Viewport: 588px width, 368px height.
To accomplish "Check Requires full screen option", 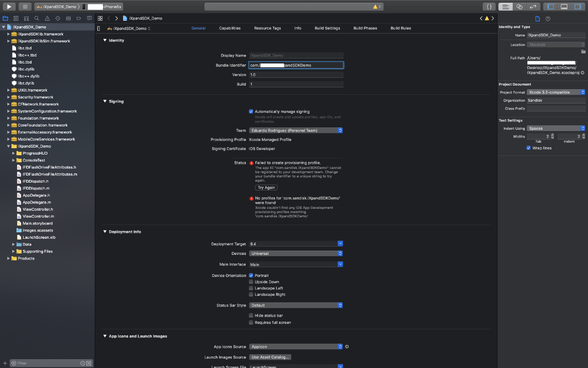I will (251, 322).
